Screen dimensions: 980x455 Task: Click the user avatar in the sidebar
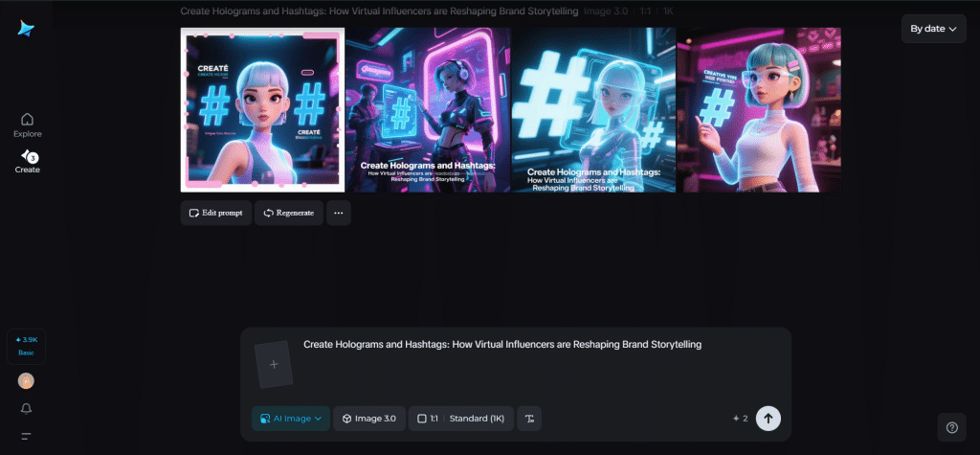click(26, 380)
